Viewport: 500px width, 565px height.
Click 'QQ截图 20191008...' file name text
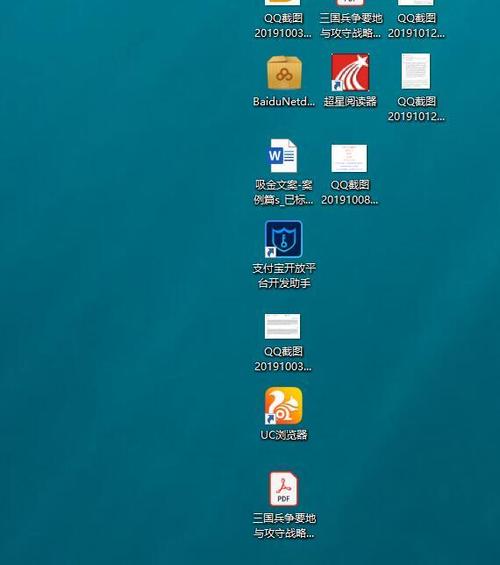point(350,192)
